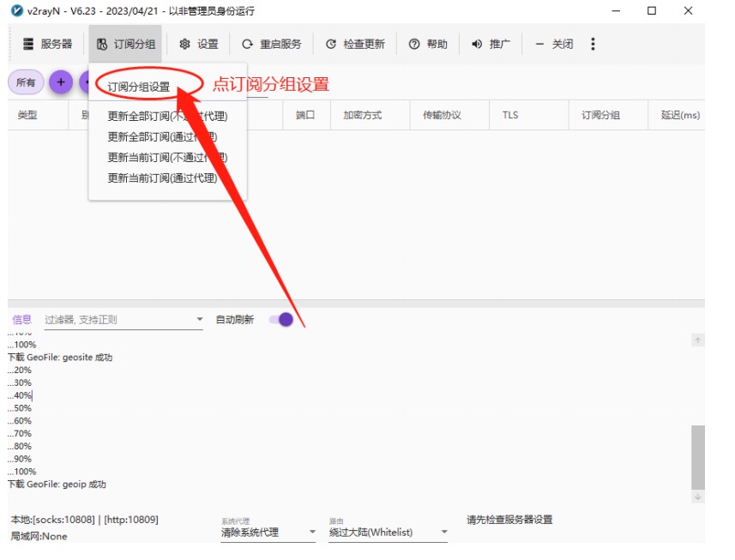
Task: Close the v2rayN window
Action: pos(688,11)
